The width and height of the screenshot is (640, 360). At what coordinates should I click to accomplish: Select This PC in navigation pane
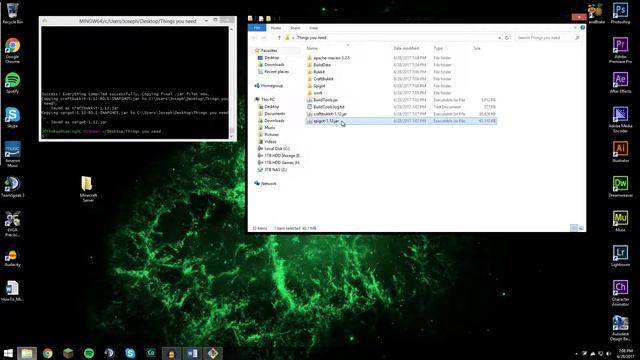268,100
